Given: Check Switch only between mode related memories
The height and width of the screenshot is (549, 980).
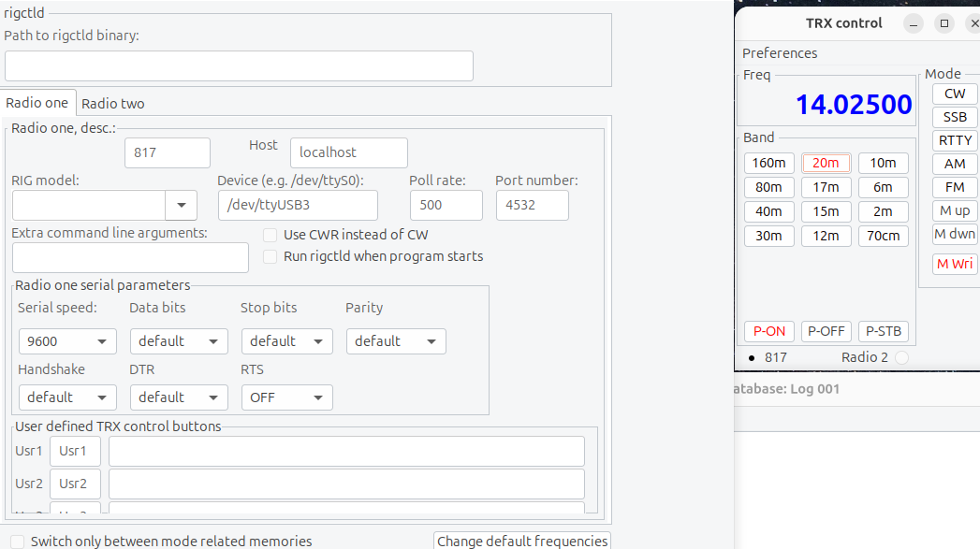Looking at the screenshot, I should [x=18, y=541].
